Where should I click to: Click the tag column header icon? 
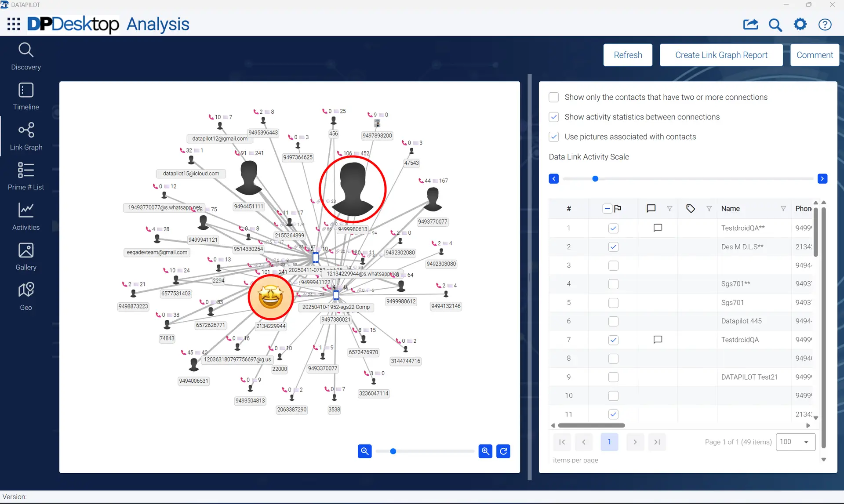691,208
